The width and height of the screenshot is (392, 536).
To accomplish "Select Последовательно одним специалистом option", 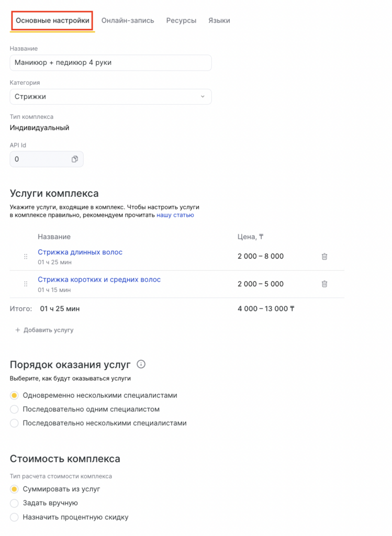I will point(15,409).
